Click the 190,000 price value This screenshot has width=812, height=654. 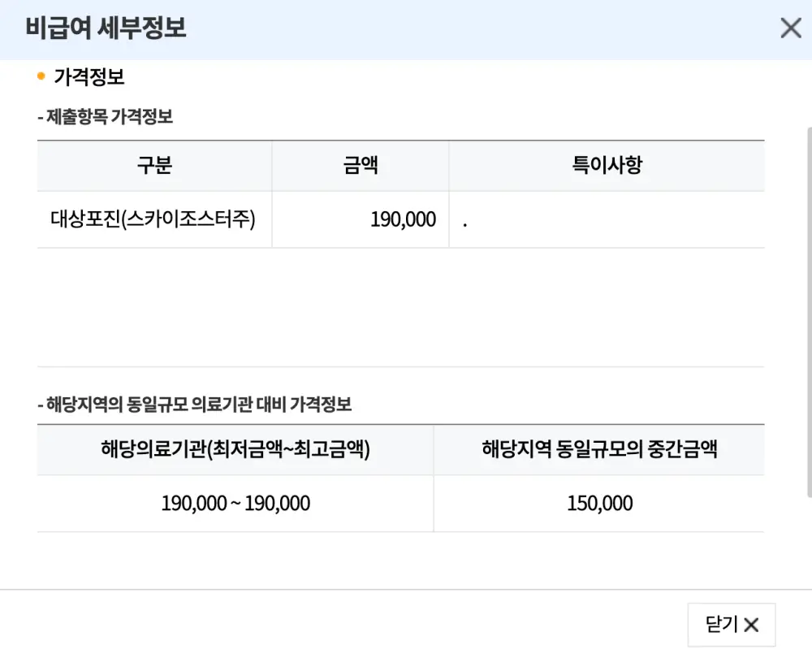pyautogui.click(x=404, y=219)
